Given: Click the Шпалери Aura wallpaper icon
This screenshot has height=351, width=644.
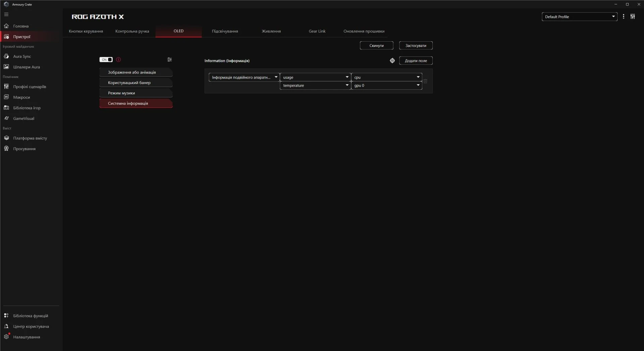Looking at the screenshot, I should coord(6,67).
